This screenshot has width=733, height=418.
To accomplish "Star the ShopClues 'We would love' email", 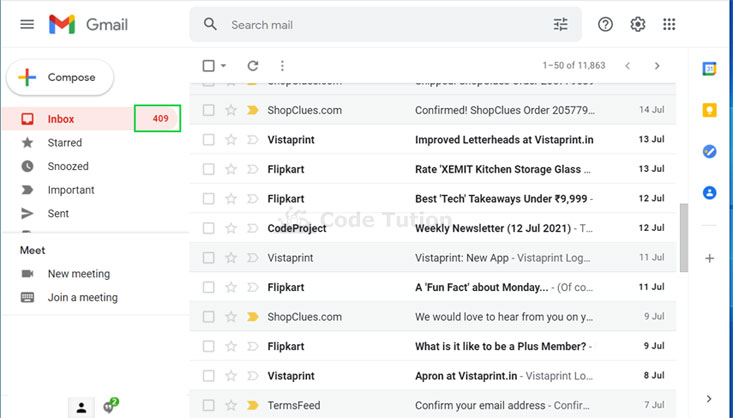I will [231, 317].
